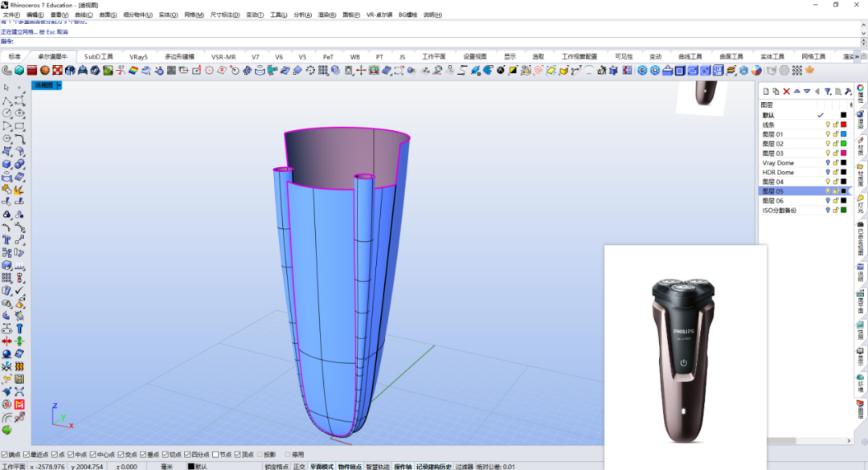
Task: Move layer up with blue up arrow
Action: [797, 92]
